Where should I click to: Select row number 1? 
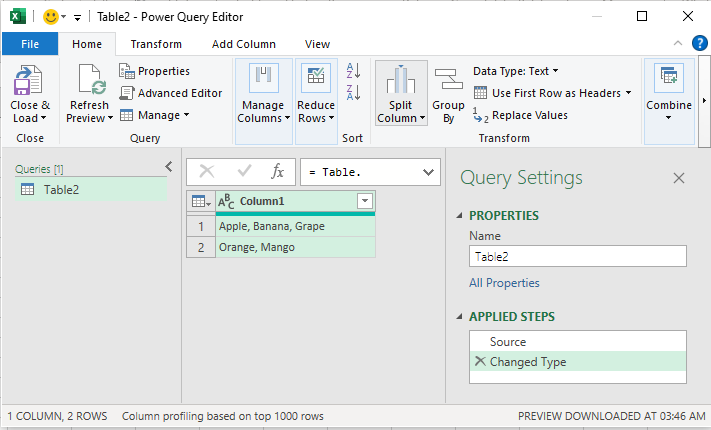[x=201, y=226]
